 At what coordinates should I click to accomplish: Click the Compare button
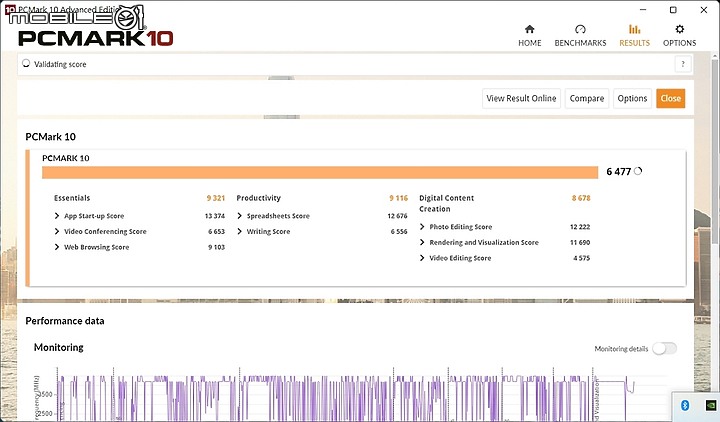click(x=586, y=98)
